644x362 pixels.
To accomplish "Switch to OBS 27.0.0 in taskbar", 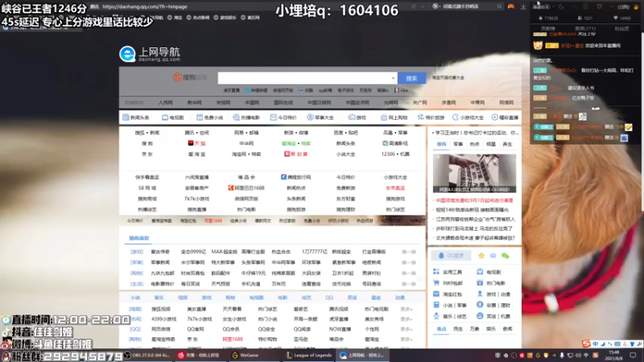I will click(147, 356).
